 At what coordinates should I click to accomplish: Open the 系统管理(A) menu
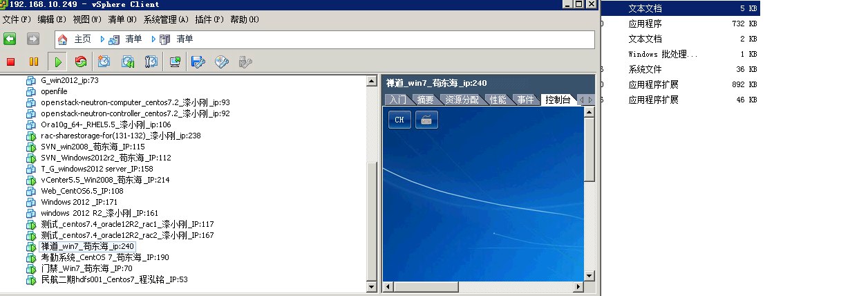pyautogui.click(x=166, y=19)
